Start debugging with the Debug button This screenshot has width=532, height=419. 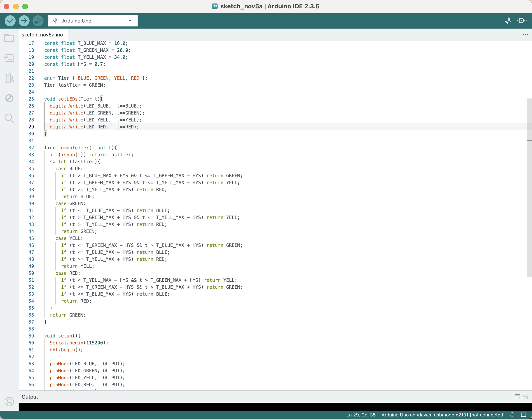click(x=38, y=21)
